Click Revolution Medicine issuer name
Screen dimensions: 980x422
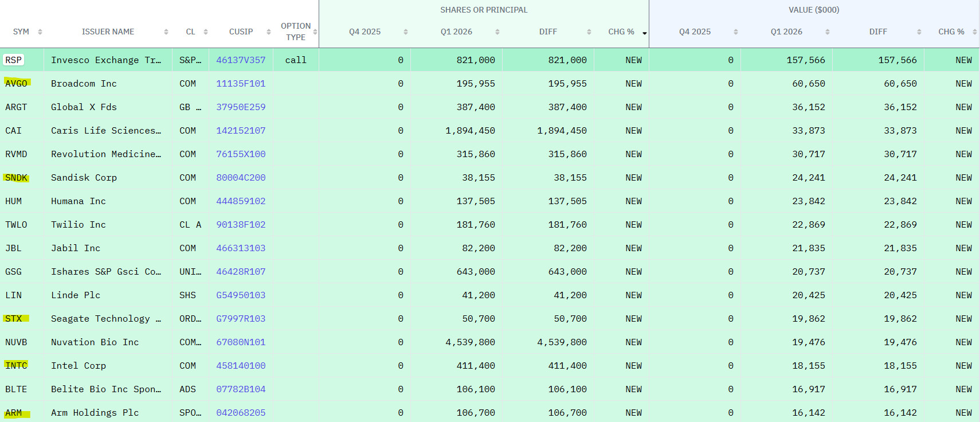click(x=106, y=154)
